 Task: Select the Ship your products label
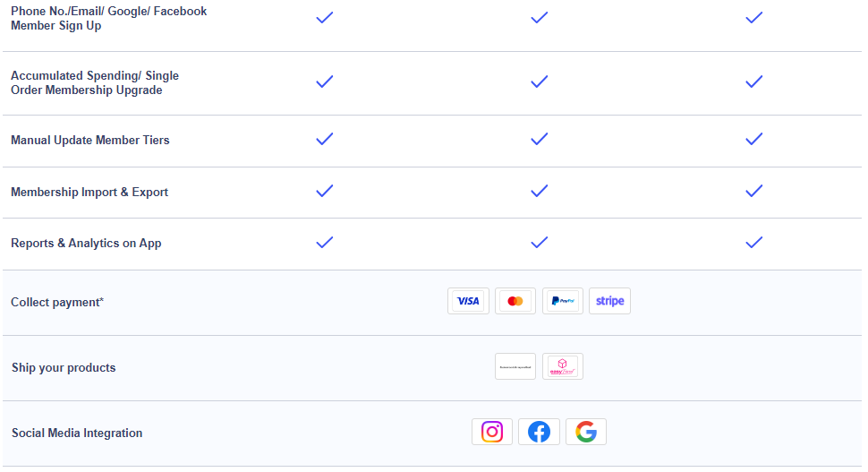coord(64,367)
